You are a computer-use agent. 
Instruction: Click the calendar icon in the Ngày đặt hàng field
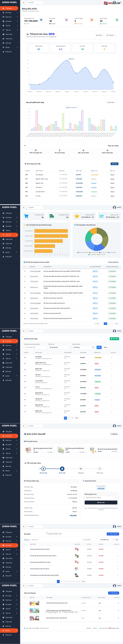[93, 347]
